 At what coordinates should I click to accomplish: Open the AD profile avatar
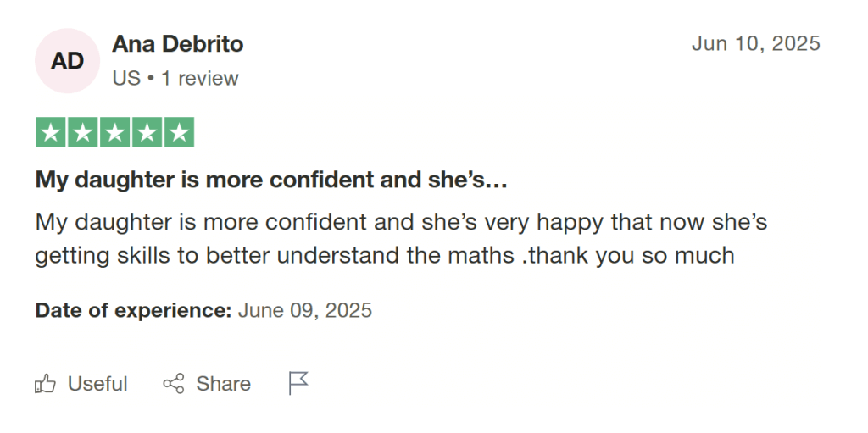tap(68, 61)
